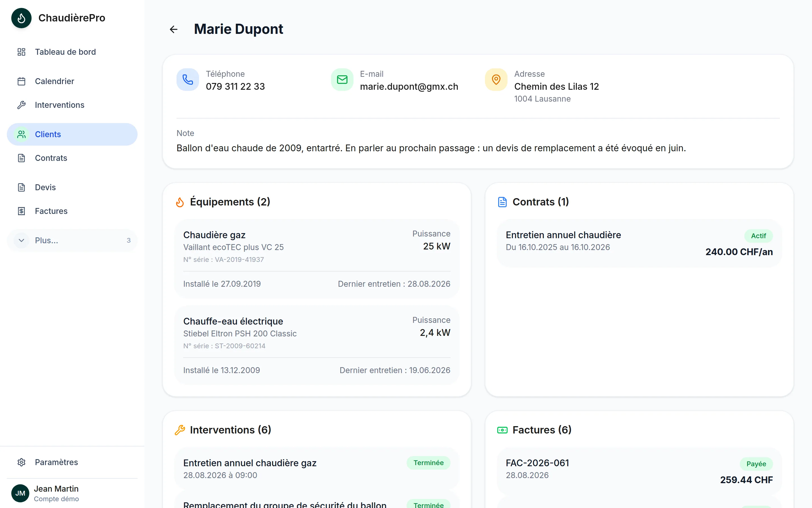Click the flame icon beside Équipements
Screen dimensions: 812x508
180,202
